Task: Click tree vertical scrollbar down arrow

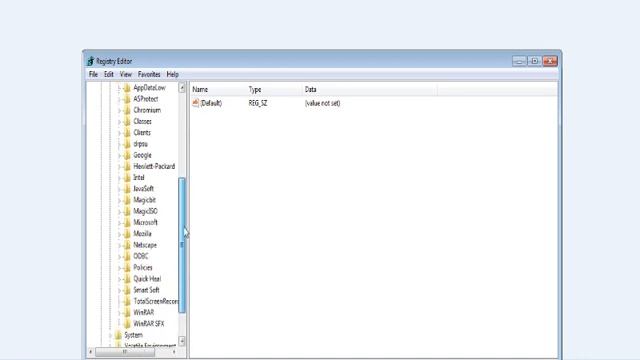Action: (182, 341)
